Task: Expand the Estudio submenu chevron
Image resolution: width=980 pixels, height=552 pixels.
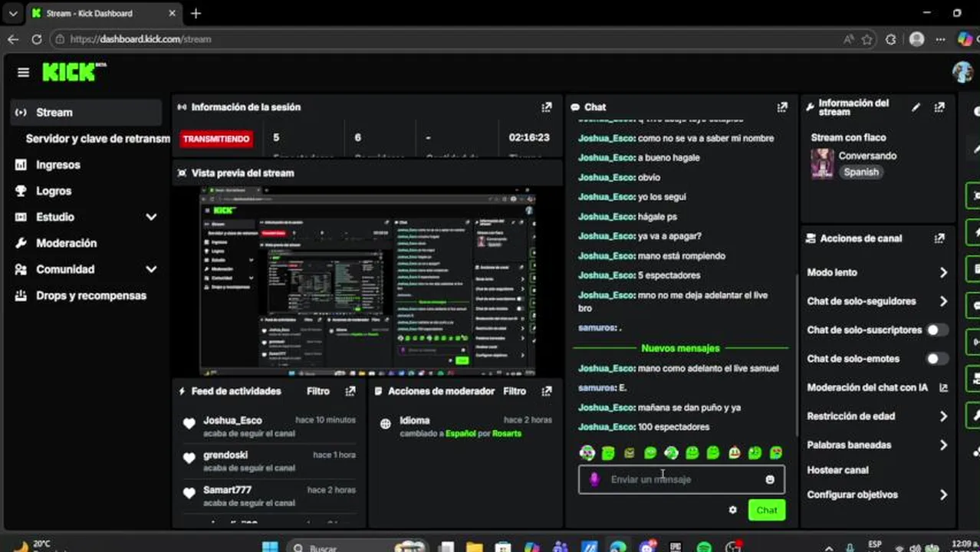Action: pyautogui.click(x=151, y=217)
